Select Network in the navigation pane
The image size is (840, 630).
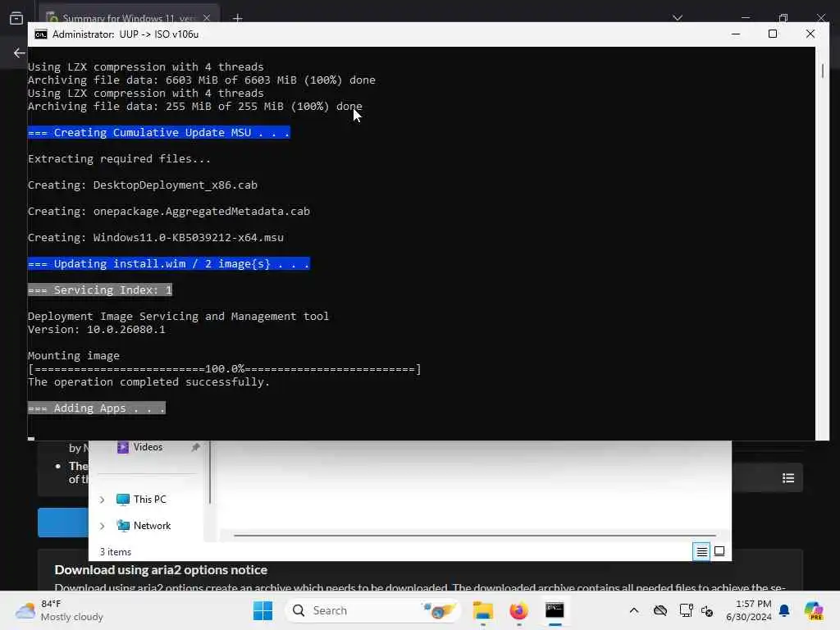point(144,526)
